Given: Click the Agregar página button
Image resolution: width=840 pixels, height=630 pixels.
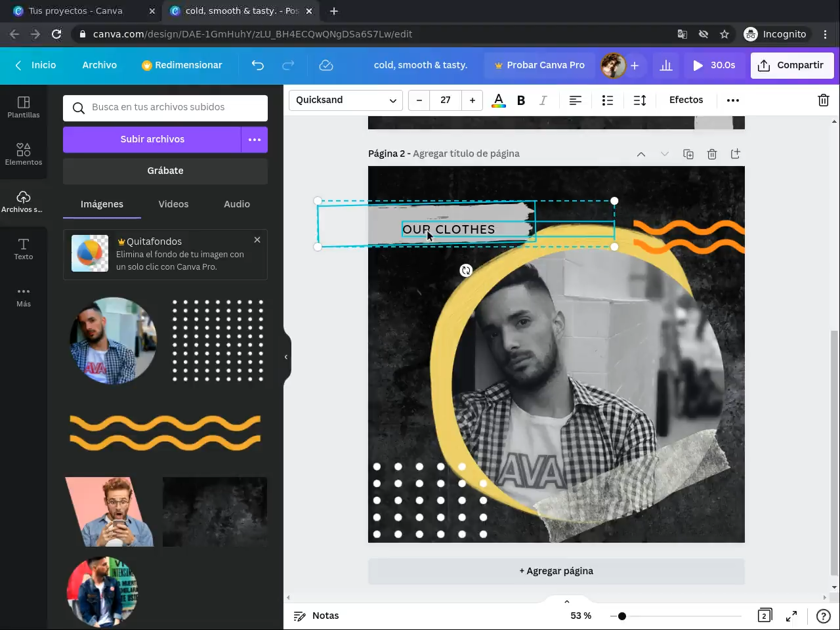Looking at the screenshot, I should (x=556, y=571).
